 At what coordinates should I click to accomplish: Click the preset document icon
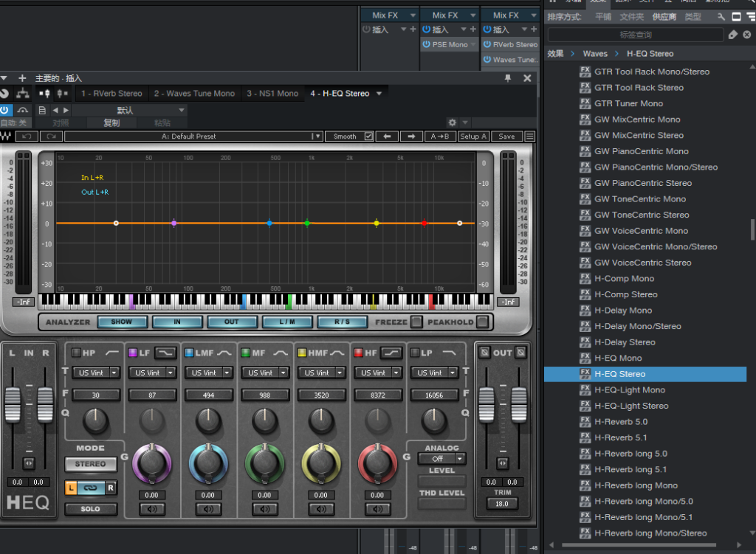pyautogui.click(x=42, y=111)
